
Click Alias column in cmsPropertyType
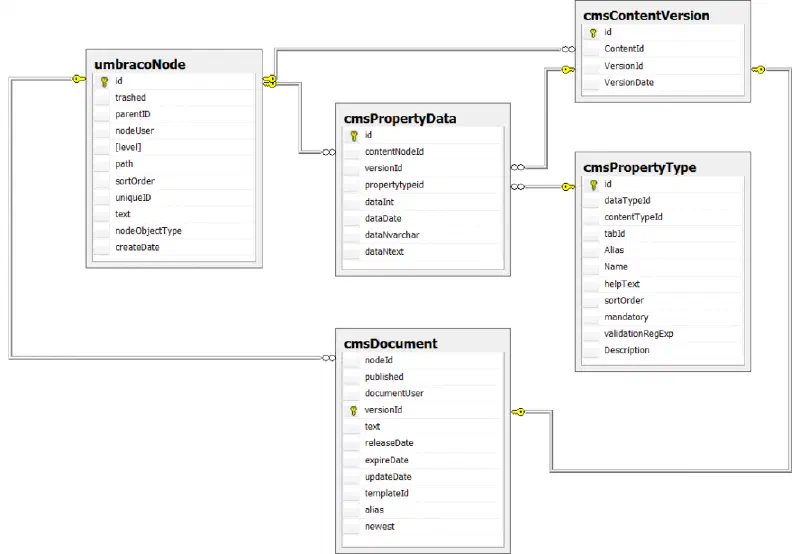(662, 250)
